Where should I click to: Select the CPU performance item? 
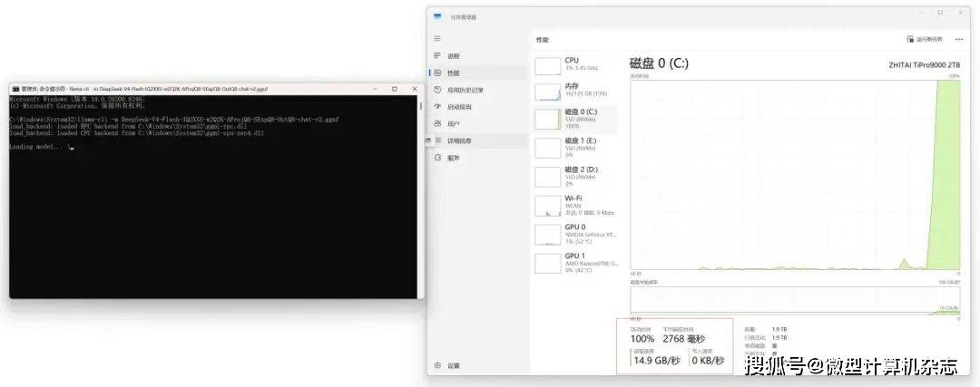pos(575,63)
